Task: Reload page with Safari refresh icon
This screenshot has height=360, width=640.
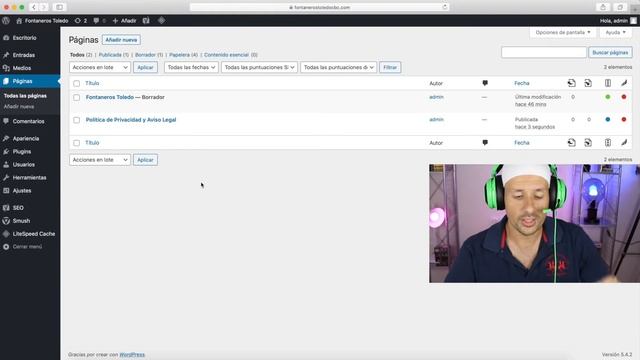Action: (444, 7)
